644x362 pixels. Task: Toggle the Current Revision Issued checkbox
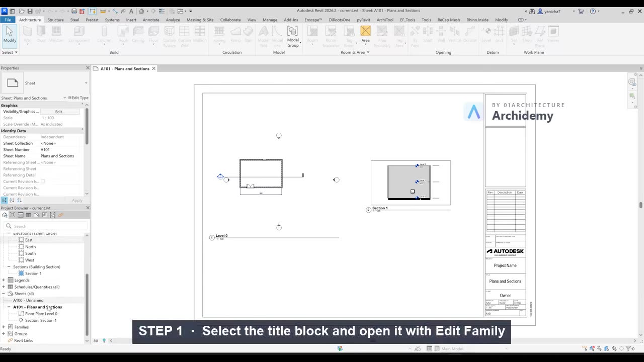pos(43,182)
